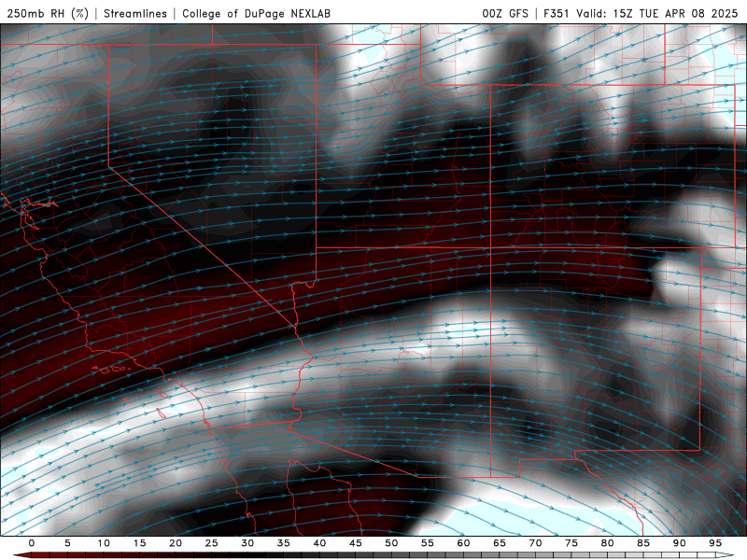747x560 pixels.
Task: Click the "College of DuPage NEXLAB" text
Action: click(x=256, y=13)
